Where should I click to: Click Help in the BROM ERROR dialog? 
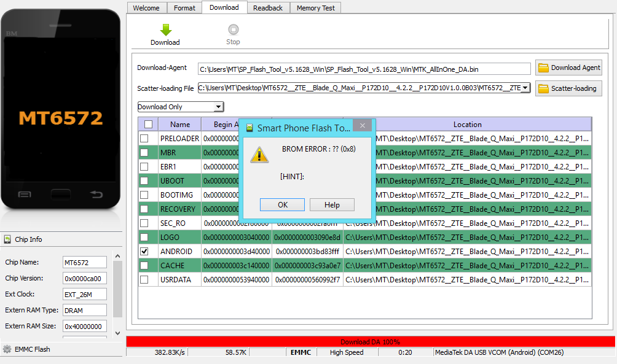click(x=332, y=205)
